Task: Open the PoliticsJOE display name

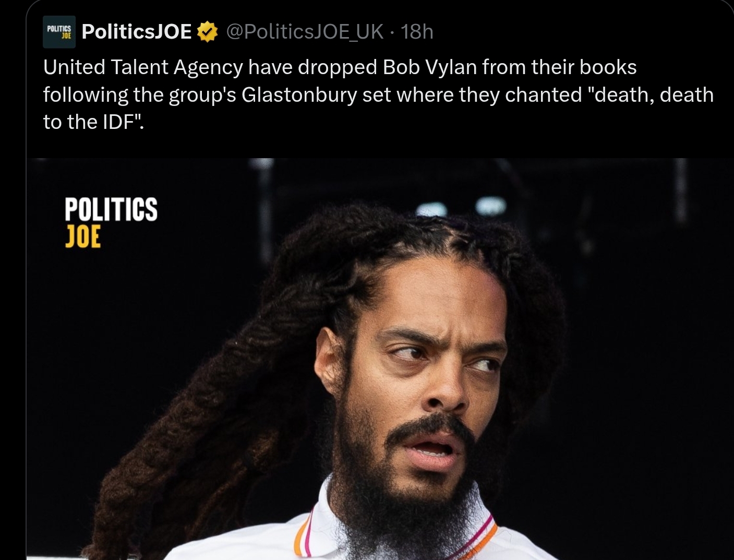Action: point(137,32)
